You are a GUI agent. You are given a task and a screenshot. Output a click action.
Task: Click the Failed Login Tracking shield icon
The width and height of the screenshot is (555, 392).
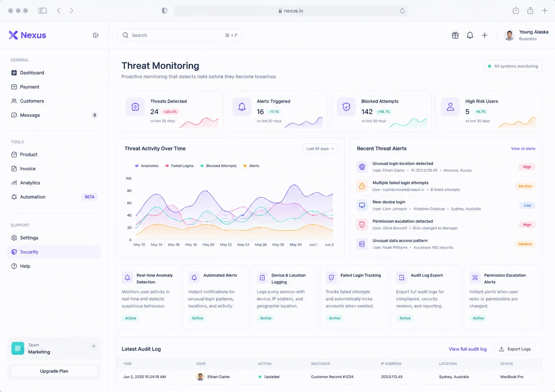click(331, 277)
